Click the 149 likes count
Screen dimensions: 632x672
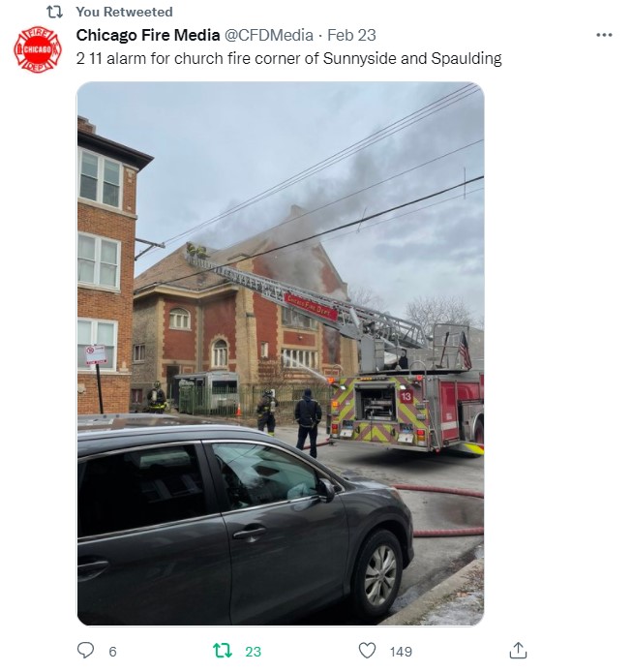pyautogui.click(x=401, y=652)
